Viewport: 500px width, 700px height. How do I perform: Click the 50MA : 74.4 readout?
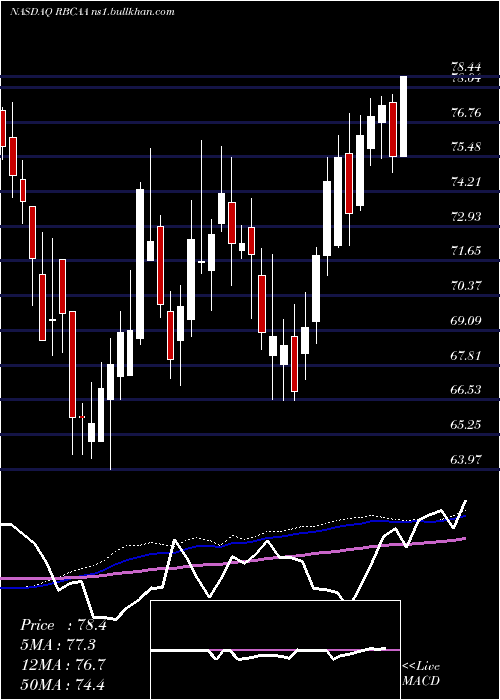coord(63,684)
